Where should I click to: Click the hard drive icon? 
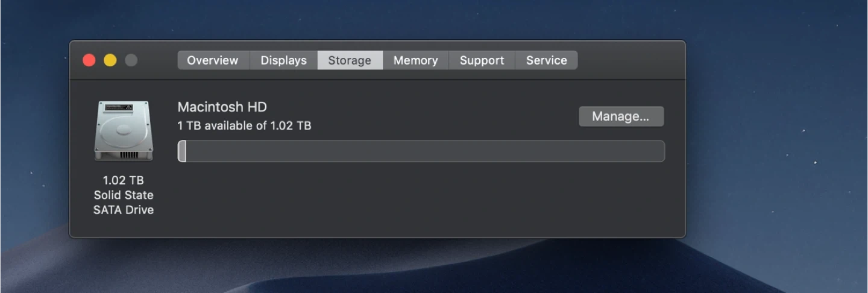coord(124,131)
